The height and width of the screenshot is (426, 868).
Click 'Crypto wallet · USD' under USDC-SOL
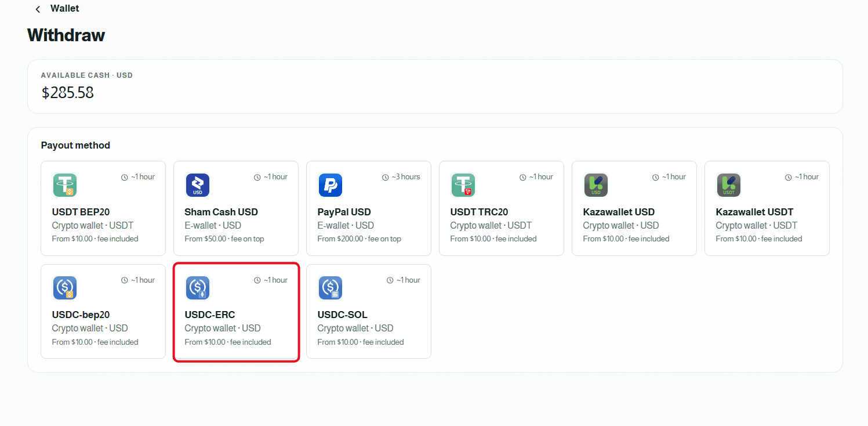click(355, 328)
